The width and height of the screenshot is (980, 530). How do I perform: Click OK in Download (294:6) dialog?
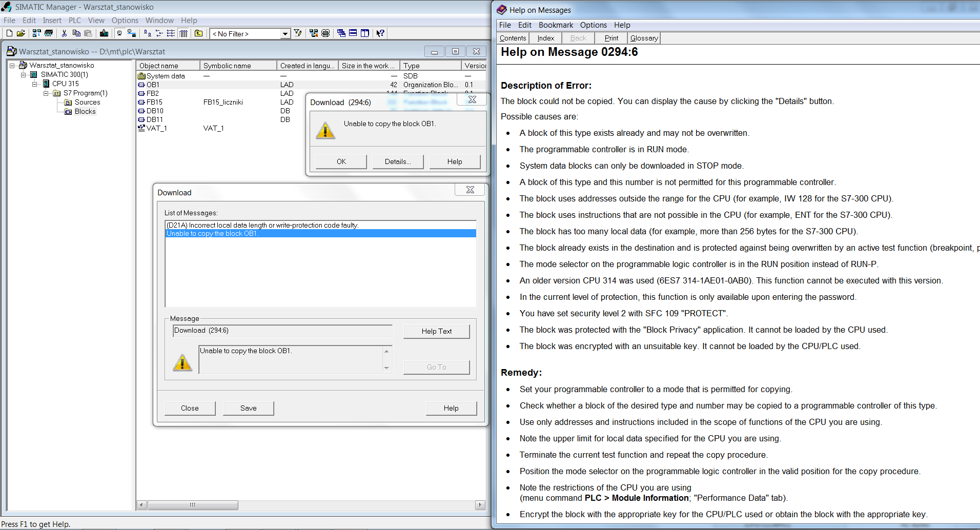pyautogui.click(x=341, y=161)
